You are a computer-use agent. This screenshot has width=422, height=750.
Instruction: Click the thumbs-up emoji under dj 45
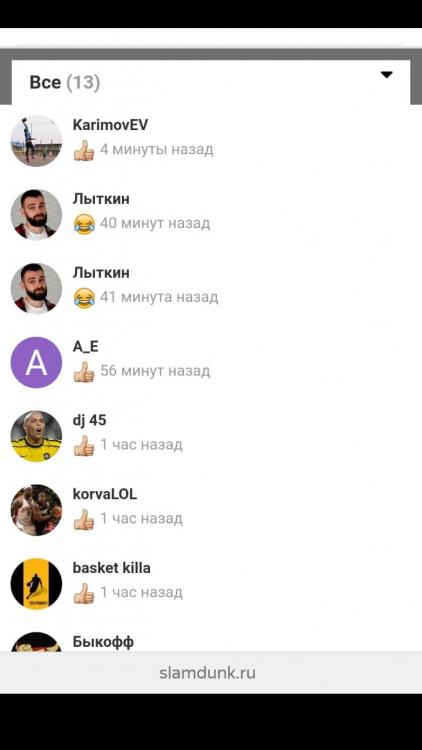[x=84, y=445]
